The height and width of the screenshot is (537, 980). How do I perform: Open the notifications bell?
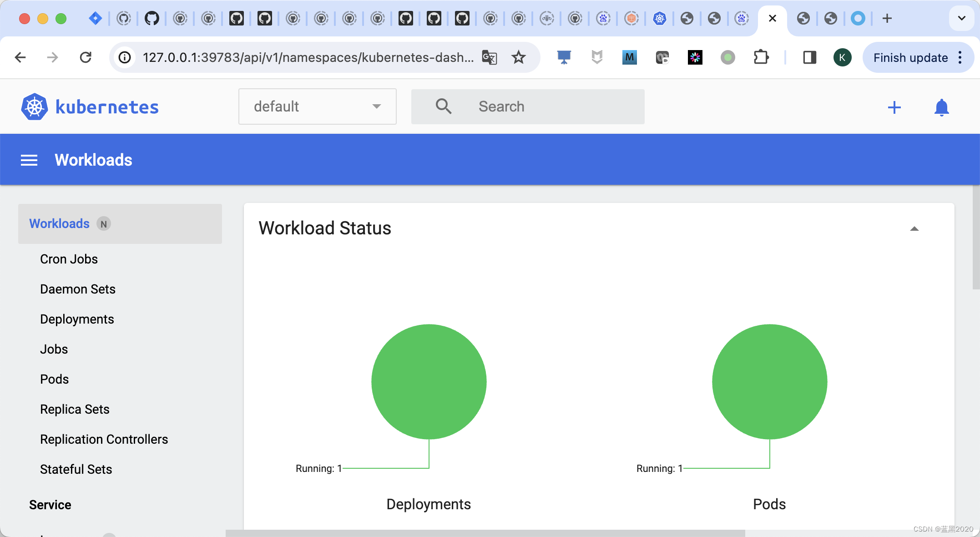pyautogui.click(x=941, y=107)
